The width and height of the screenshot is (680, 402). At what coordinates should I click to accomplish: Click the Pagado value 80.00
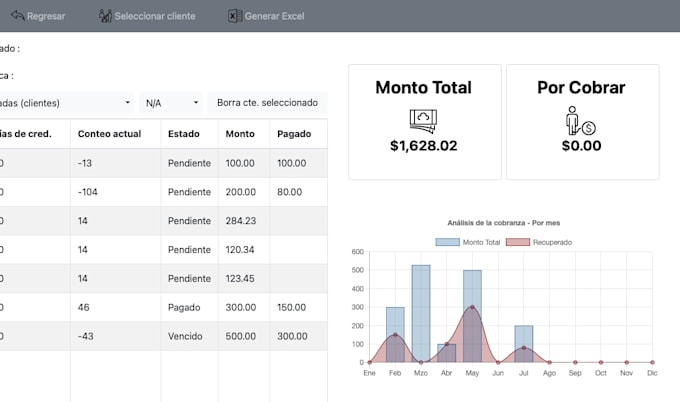(289, 192)
